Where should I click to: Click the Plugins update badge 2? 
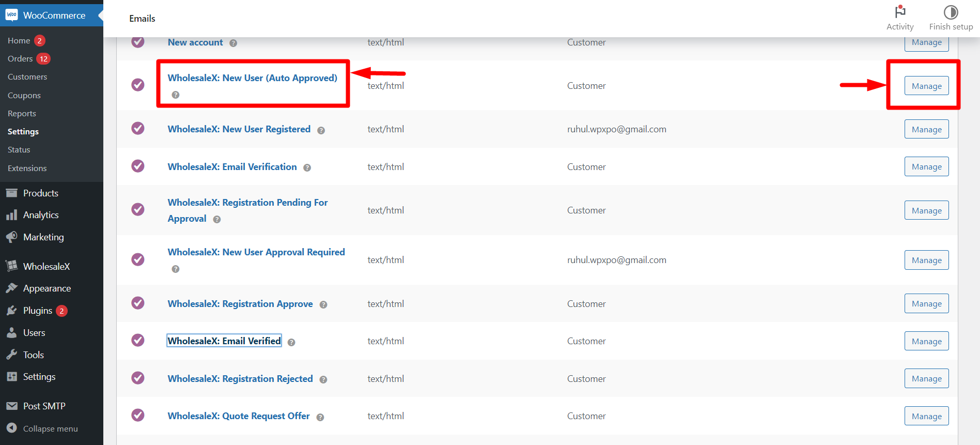click(61, 311)
